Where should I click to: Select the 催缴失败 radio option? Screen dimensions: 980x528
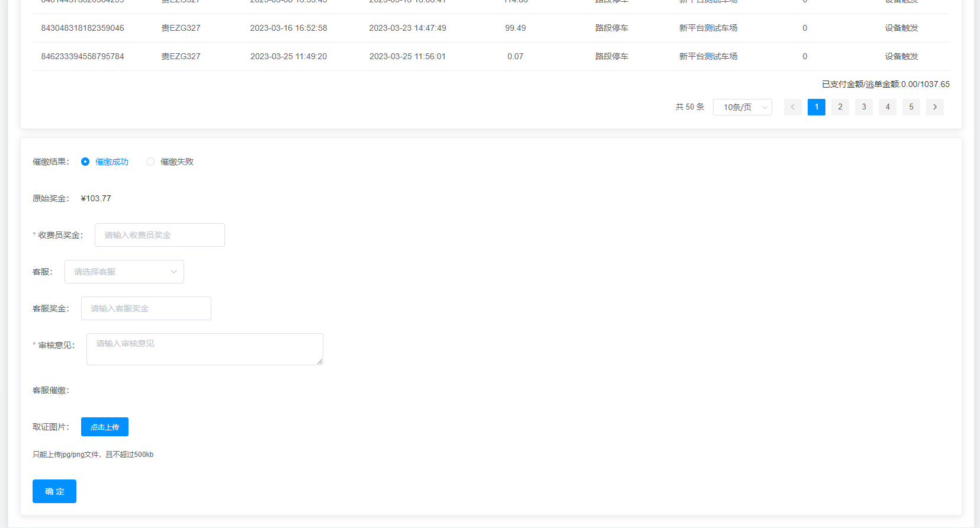click(x=150, y=162)
